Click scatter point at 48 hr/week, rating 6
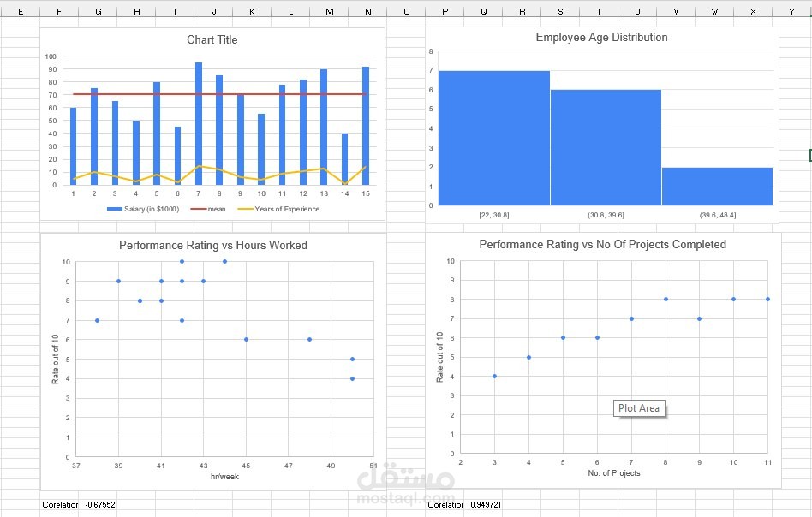 pos(310,340)
